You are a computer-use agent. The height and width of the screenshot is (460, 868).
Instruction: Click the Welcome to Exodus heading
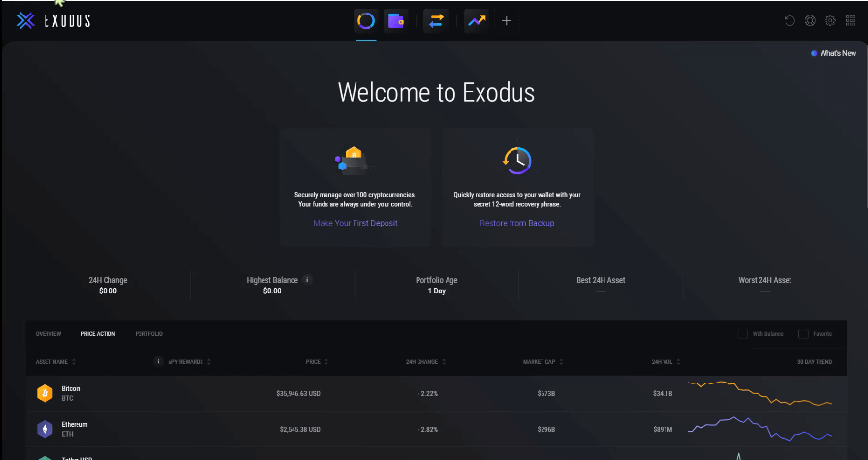click(436, 92)
